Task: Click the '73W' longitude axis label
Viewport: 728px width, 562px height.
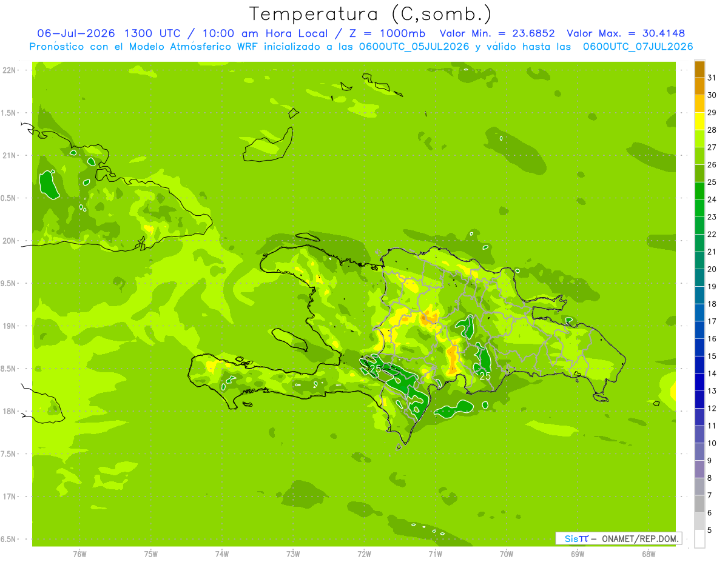Action: coord(293,554)
